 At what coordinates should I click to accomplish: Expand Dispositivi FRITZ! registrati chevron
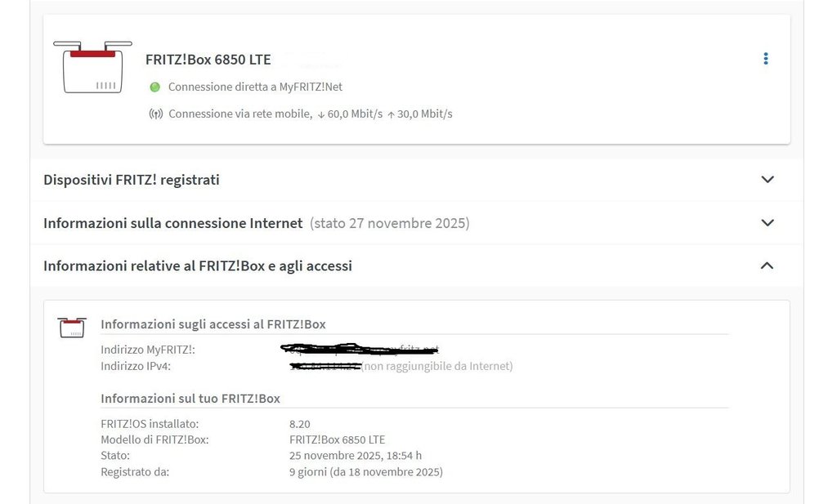767,180
